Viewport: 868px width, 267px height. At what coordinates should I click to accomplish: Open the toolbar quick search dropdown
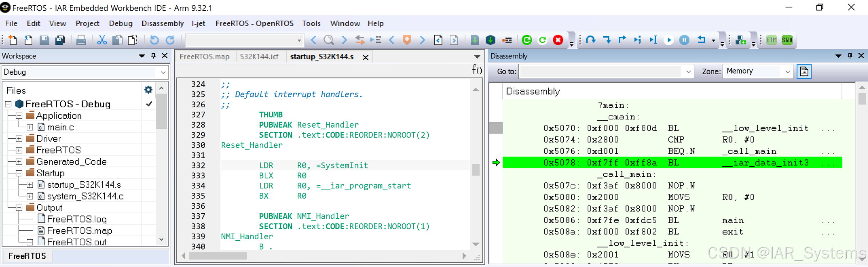[299, 41]
